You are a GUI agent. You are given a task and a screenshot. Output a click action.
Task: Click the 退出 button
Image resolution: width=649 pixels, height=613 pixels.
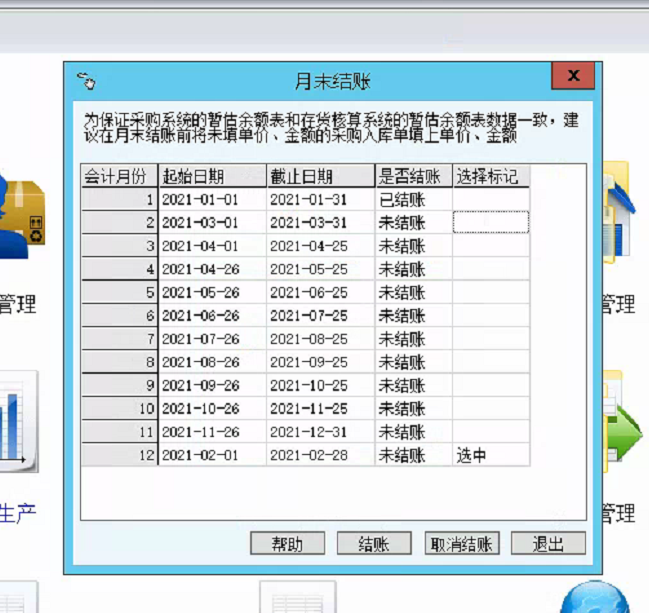pos(548,543)
